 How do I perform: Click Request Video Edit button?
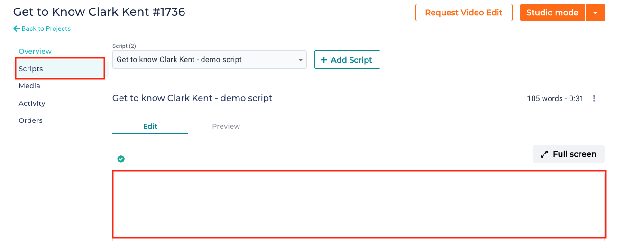click(464, 13)
